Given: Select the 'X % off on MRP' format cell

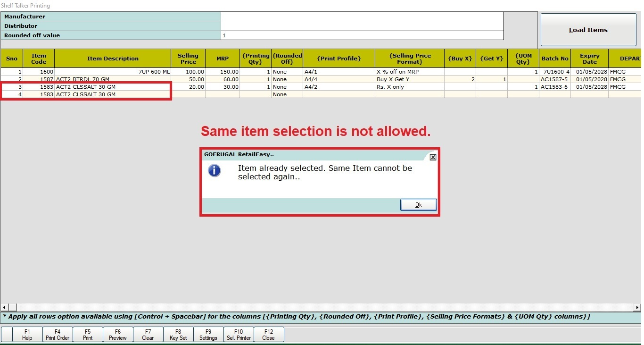Looking at the screenshot, I should click(410, 72).
